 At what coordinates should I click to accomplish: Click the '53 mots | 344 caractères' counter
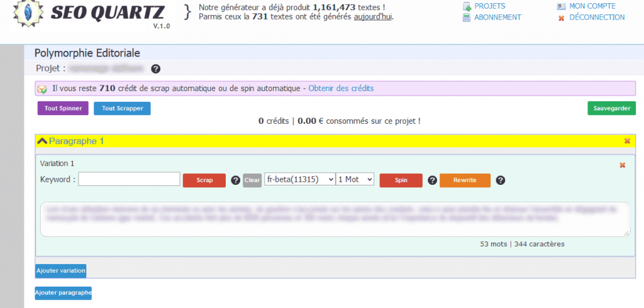pyautogui.click(x=522, y=244)
